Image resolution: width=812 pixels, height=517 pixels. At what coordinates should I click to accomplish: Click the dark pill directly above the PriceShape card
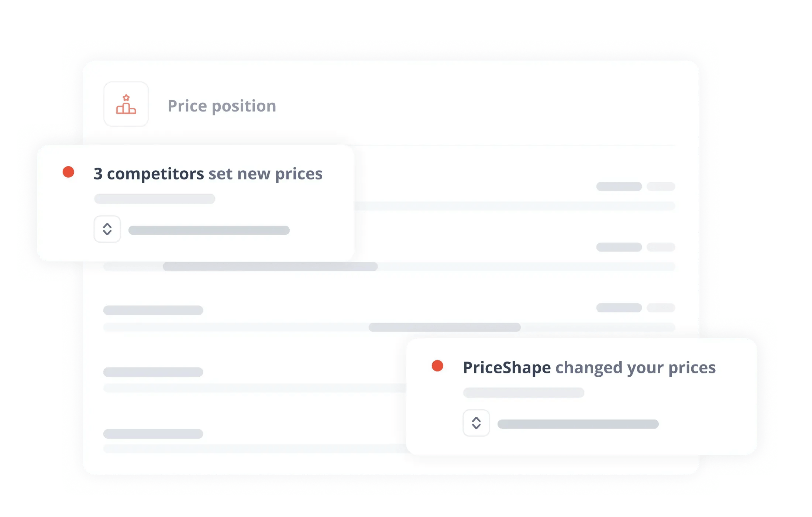point(619,308)
